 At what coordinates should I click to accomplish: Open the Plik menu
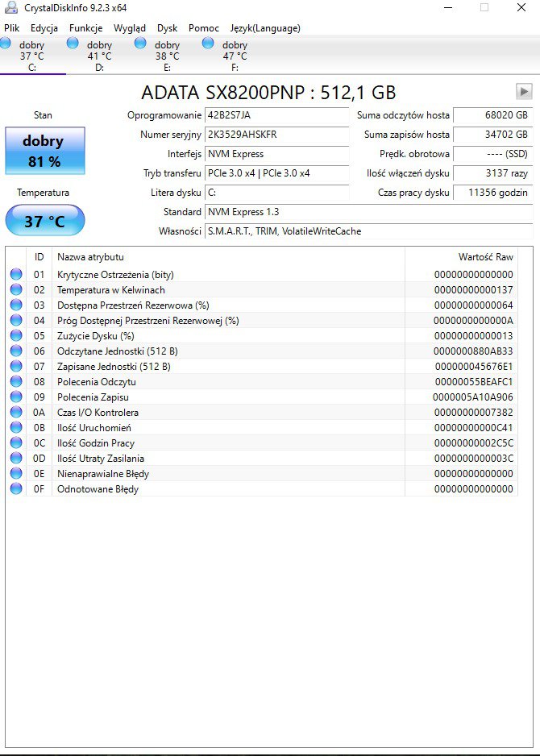11,28
